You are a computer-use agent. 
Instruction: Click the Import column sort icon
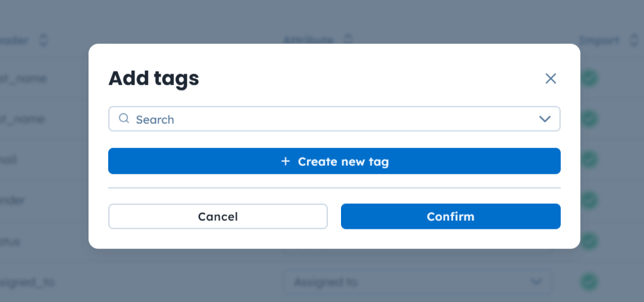634,41
